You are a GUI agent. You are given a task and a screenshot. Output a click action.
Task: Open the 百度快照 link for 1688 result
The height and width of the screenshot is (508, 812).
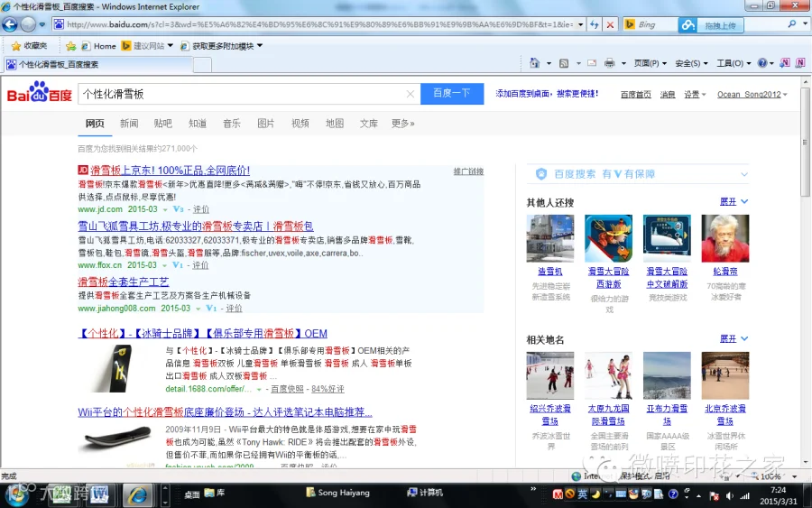point(287,389)
